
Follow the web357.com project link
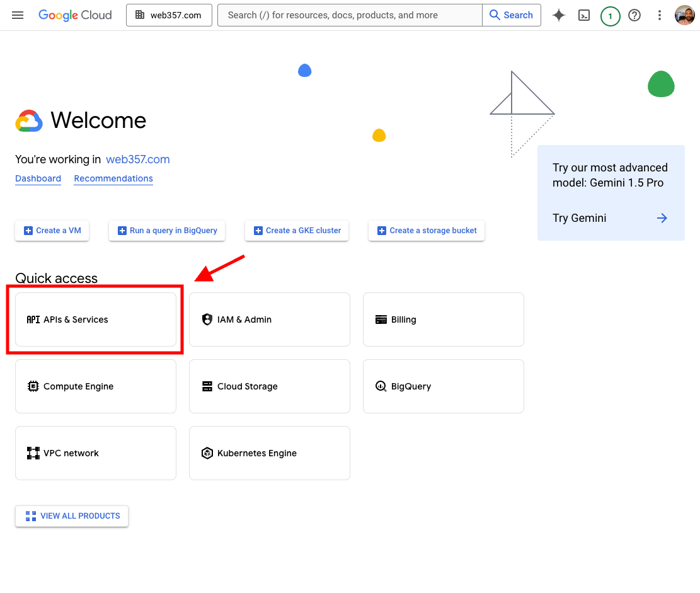137,159
